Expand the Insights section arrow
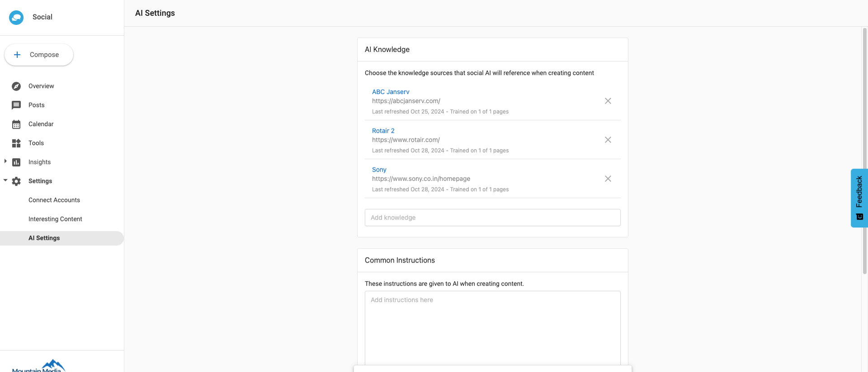868x372 pixels. tap(5, 161)
